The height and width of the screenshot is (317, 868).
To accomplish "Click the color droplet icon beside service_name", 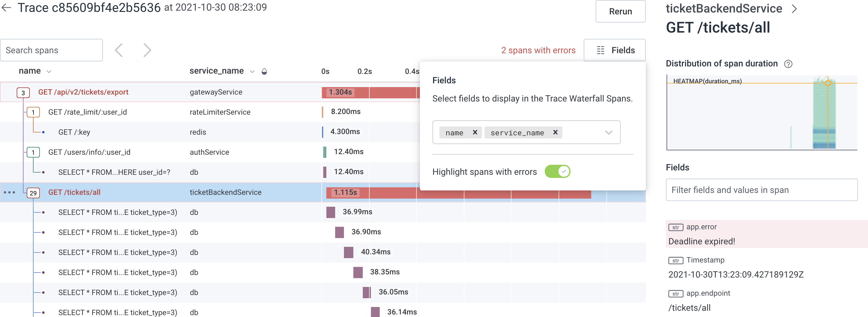I will [x=265, y=71].
